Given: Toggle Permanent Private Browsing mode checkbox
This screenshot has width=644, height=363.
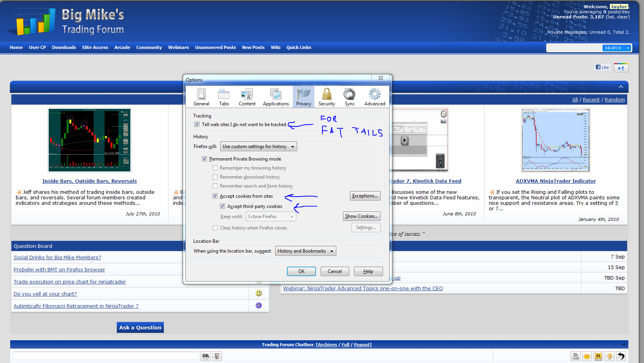Looking at the screenshot, I should point(204,159).
